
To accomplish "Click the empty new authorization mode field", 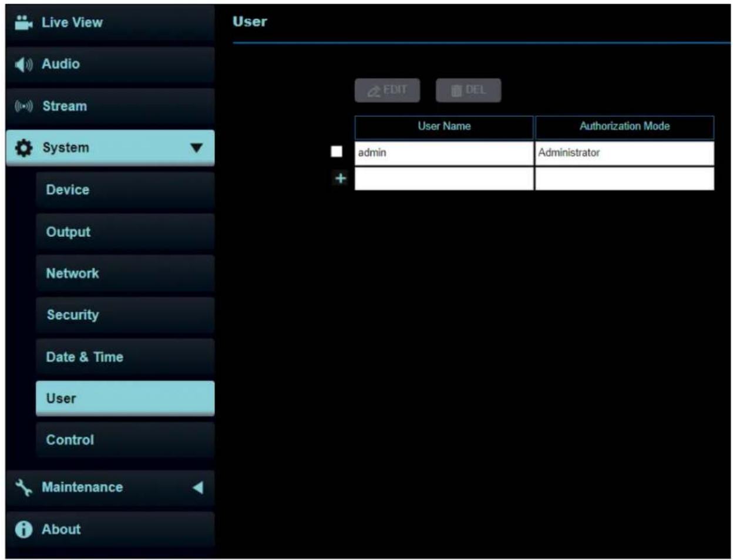I will pyautogui.click(x=625, y=178).
